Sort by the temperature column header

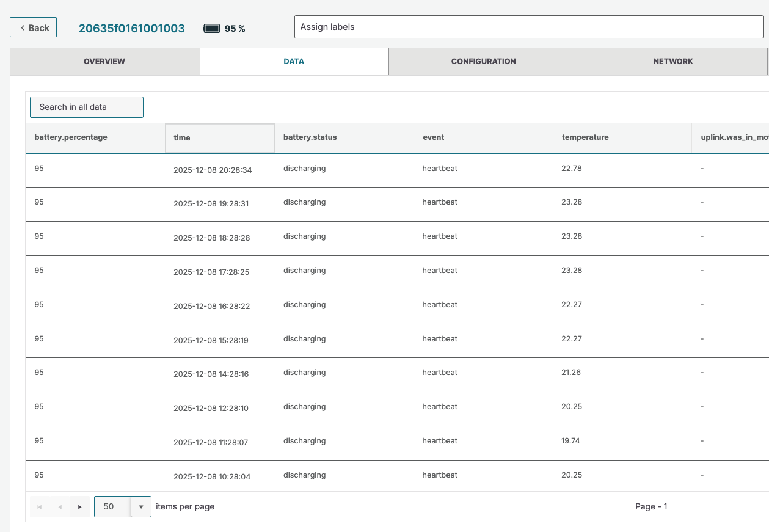(x=585, y=137)
